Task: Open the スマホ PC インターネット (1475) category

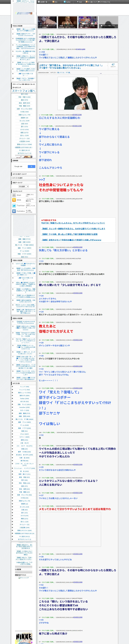Action: coord(24,465)
